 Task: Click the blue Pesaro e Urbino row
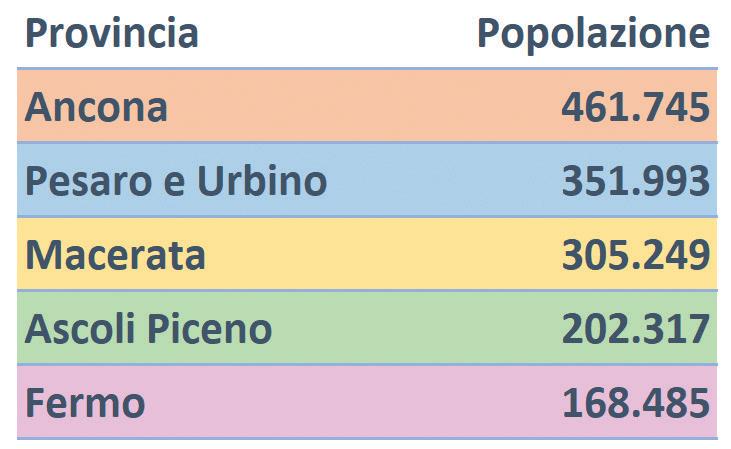(x=440, y=181)
